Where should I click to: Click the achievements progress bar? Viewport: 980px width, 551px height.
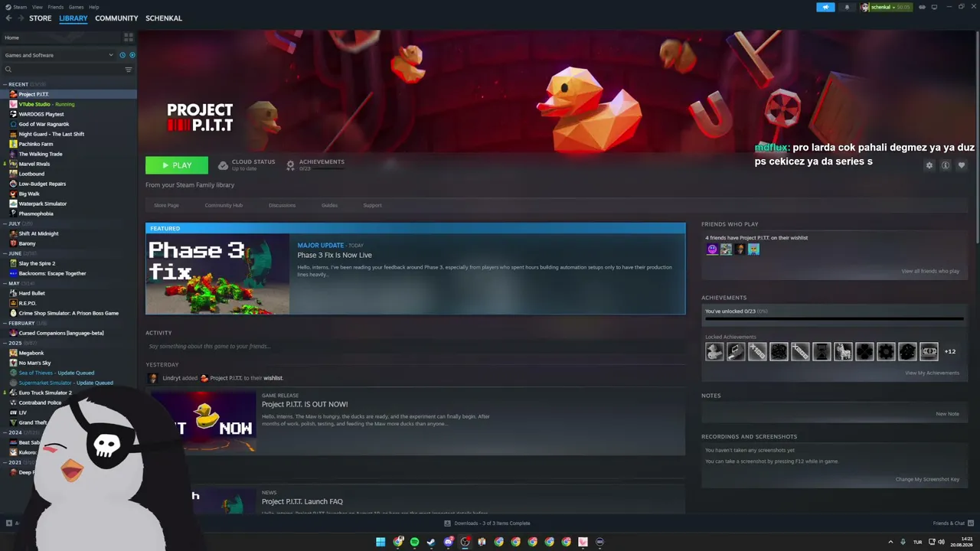pos(835,320)
